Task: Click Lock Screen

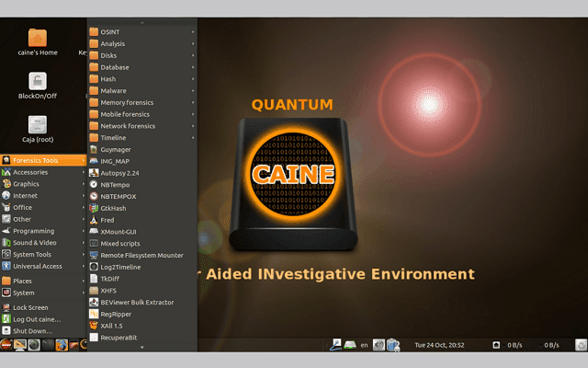Action: click(30, 307)
